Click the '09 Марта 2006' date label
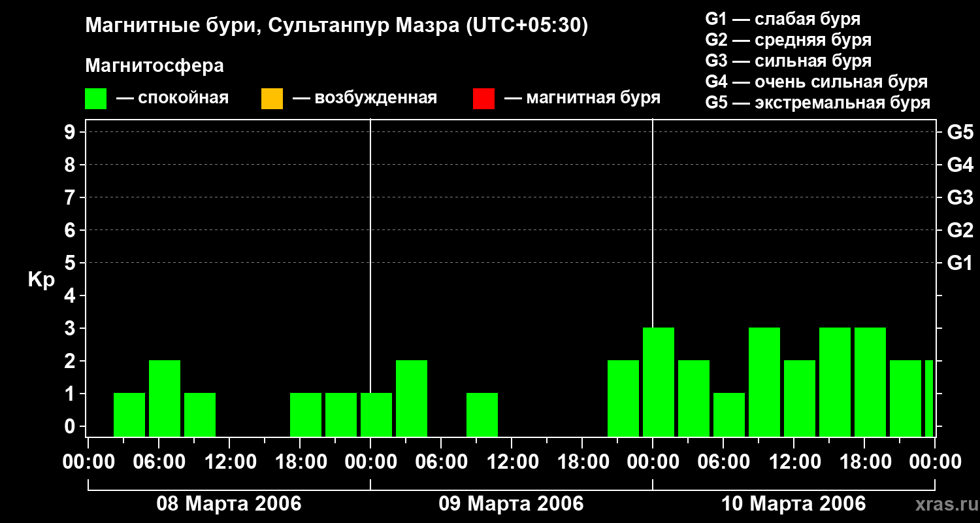The height and width of the screenshot is (523, 980). point(512,504)
